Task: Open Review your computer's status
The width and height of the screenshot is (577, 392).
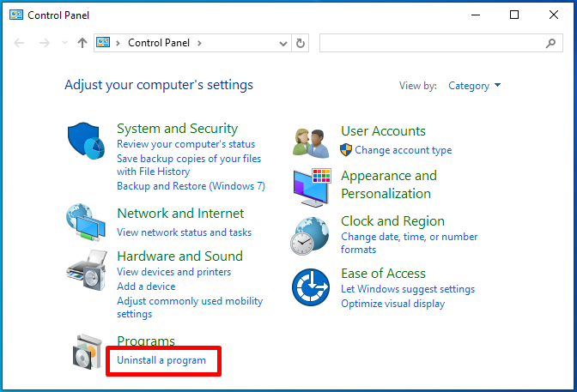Action: (x=185, y=144)
